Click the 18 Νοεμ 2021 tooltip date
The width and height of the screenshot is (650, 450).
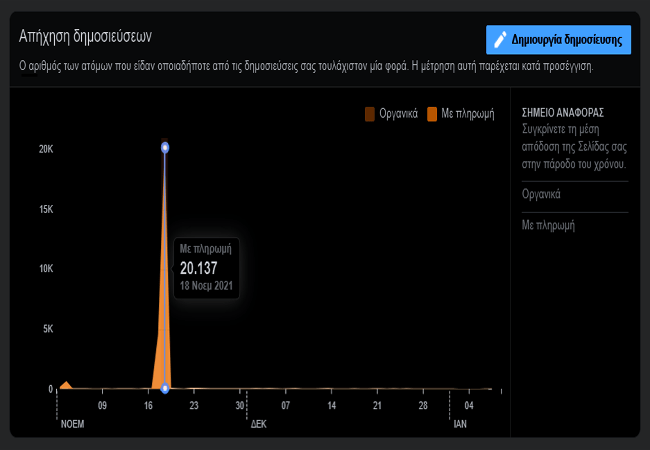click(206, 285)
